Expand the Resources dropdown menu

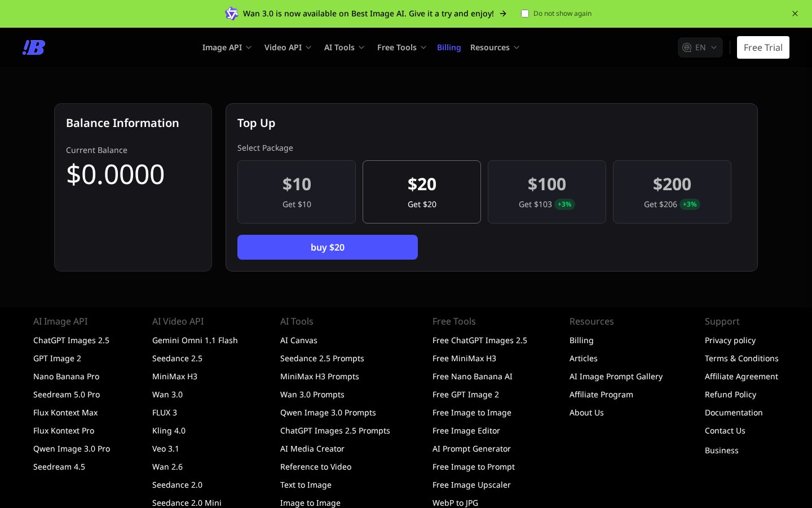pos(495,47)
